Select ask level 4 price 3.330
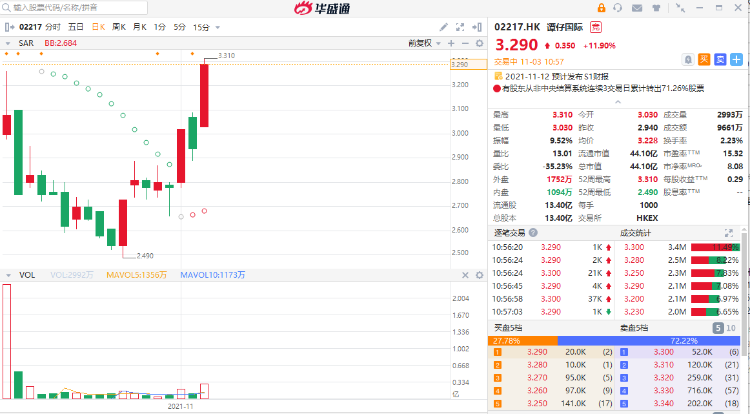Viewport: 750px width, 414px height. click(x=663, y=391)
